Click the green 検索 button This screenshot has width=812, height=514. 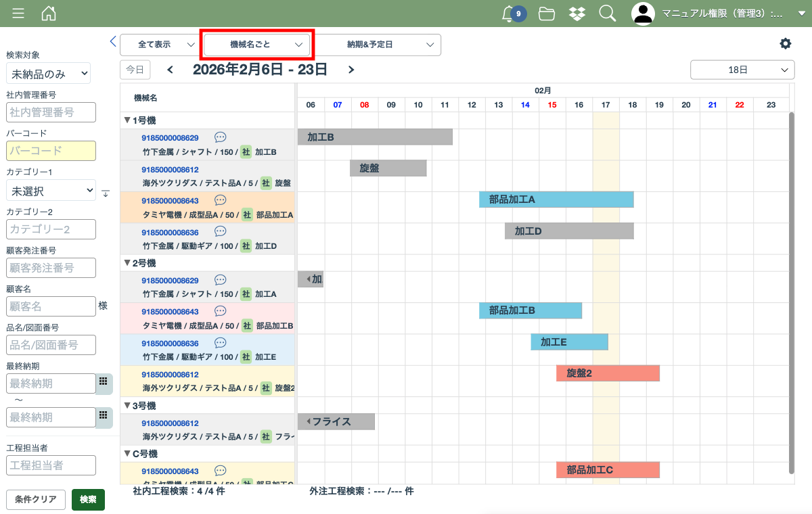pyautogui.click(x=88, y=500)
